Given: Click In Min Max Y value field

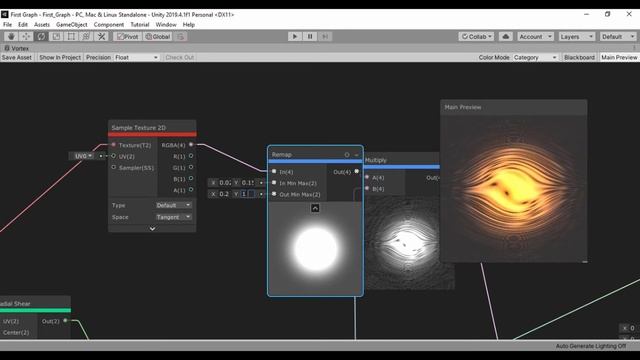Looking at the screenshot, I should click(247, 182).
